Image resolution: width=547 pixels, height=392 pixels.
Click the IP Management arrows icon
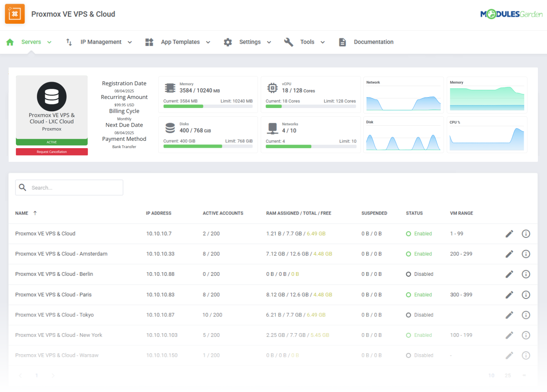click(x=69, y=42)
